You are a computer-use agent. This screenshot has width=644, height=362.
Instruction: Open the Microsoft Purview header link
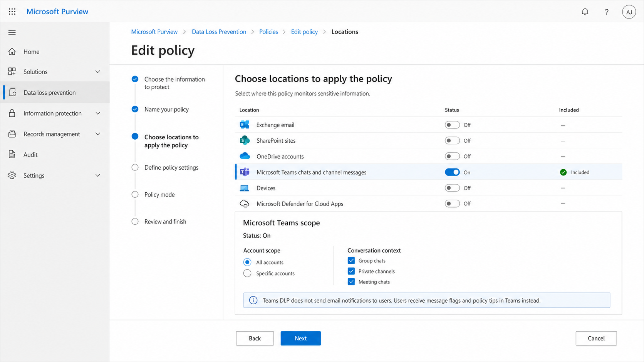[x=57, y=12]
